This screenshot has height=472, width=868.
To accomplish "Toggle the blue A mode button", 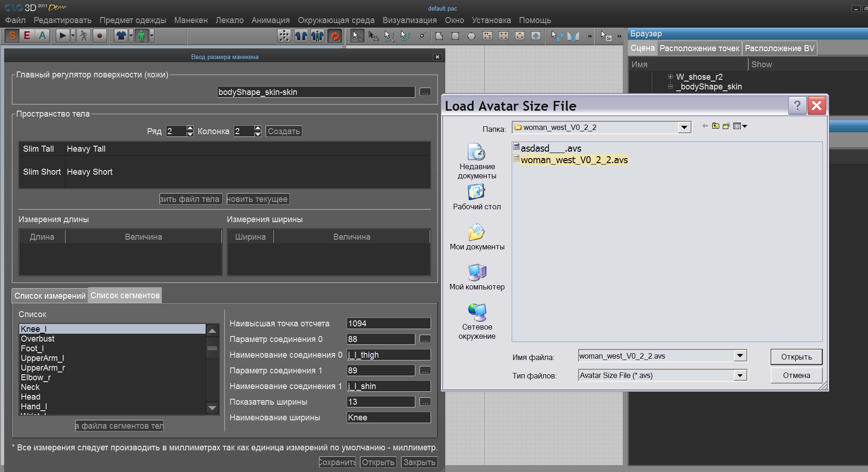I will (42, 36).
